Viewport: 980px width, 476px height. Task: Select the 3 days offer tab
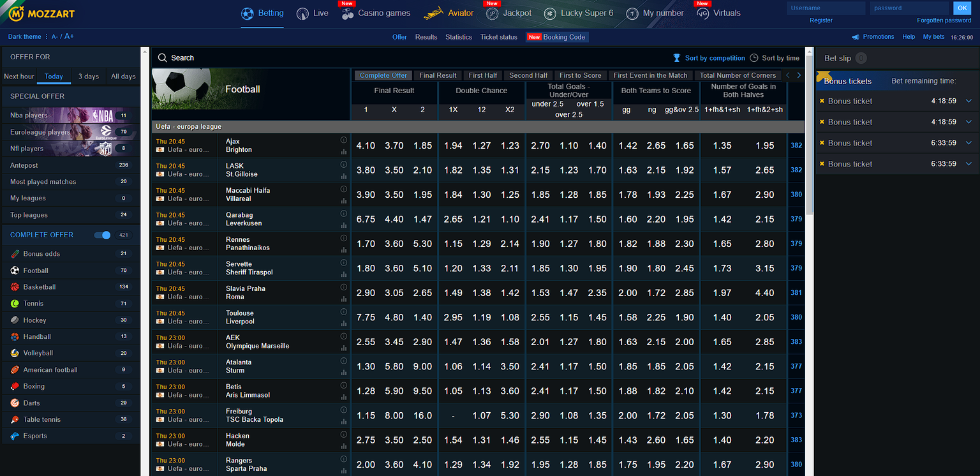(88, 77)
